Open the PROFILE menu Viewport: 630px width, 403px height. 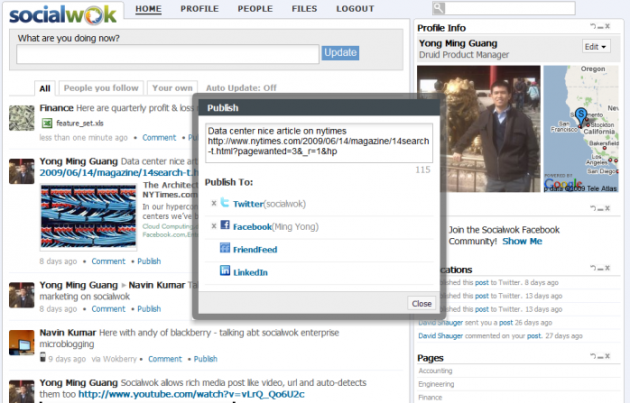(199, 9)
